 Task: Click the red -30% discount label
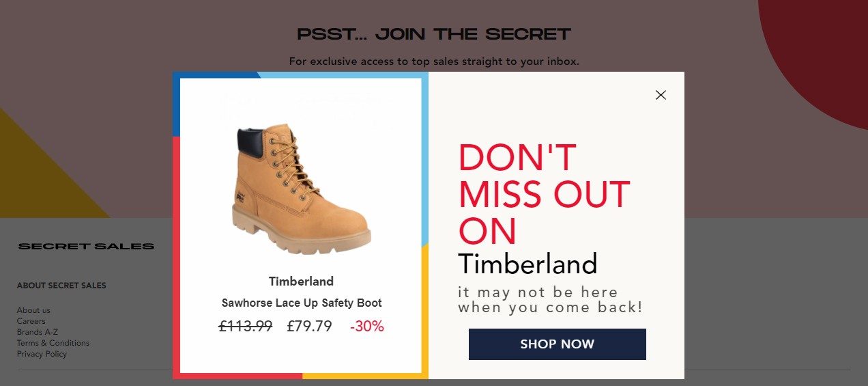point(367,327)
